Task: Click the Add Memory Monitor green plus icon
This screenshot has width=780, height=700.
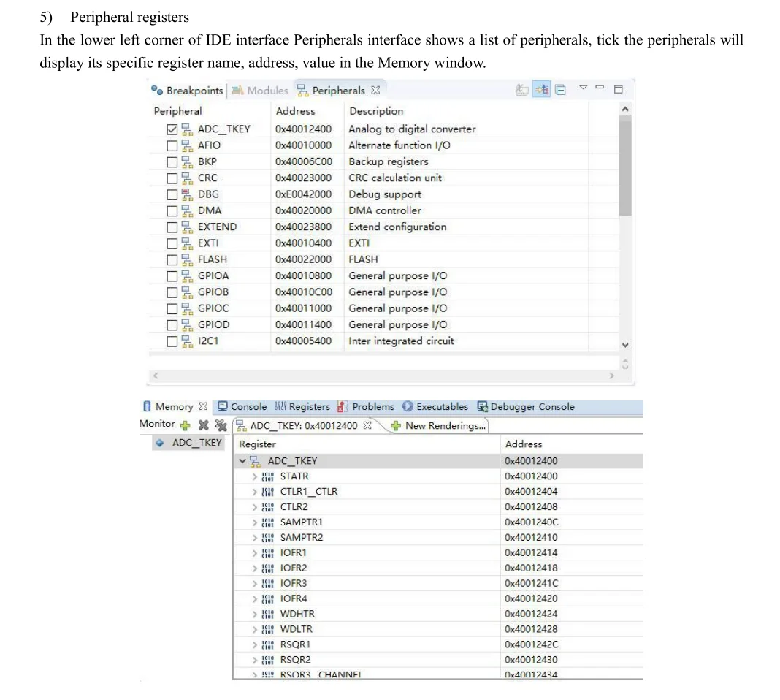Action: click(185, 425)
